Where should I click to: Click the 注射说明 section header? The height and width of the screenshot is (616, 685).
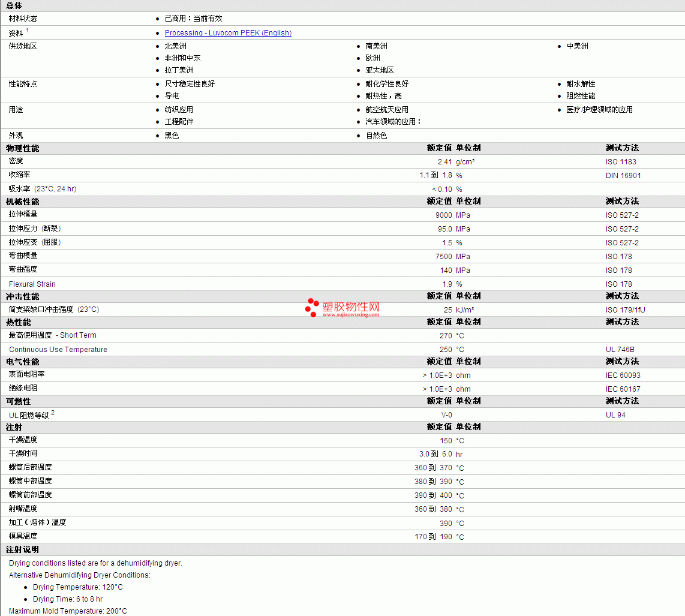[22, 549]
